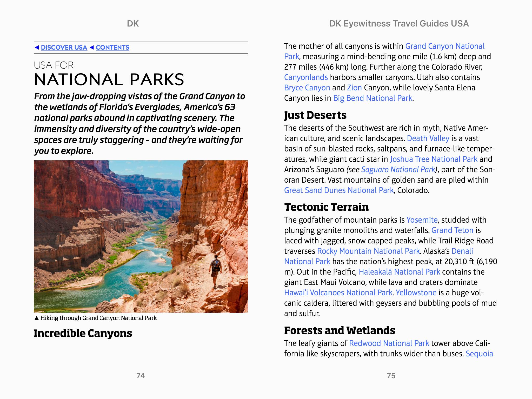This screenshot has height=399, width=532.
Task: Open Big Bend National Park link
Action: pos(373,98)
